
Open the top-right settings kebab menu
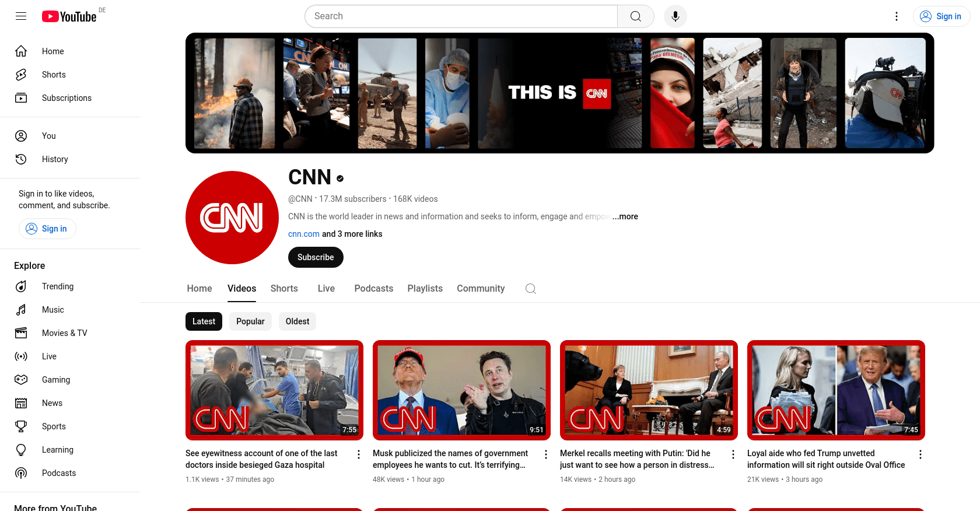pyautogui.click(x=897, y=16)
